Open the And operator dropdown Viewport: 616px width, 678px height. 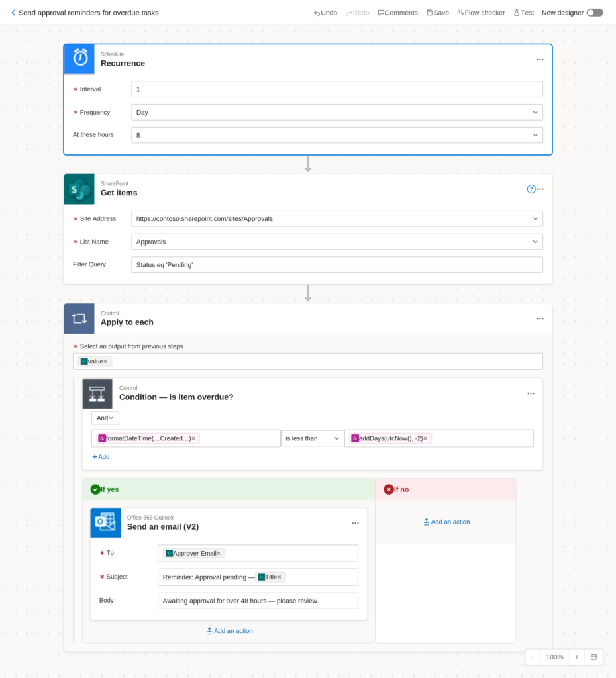tap(105, 418)
